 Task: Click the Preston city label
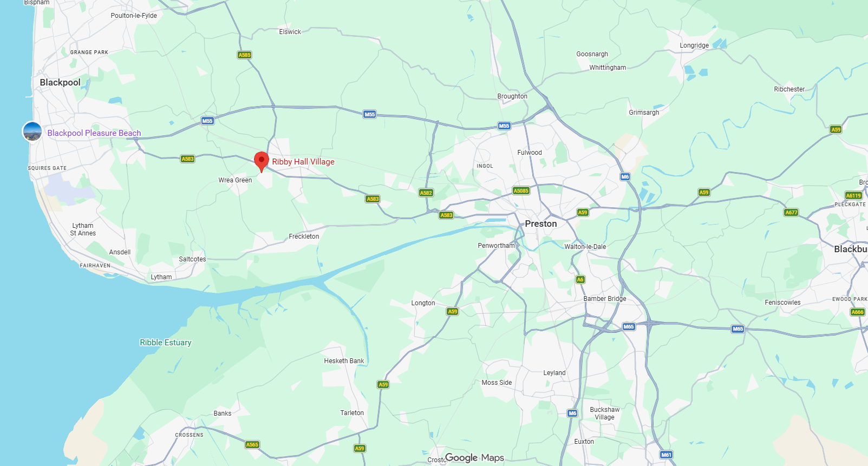point(541,224)
